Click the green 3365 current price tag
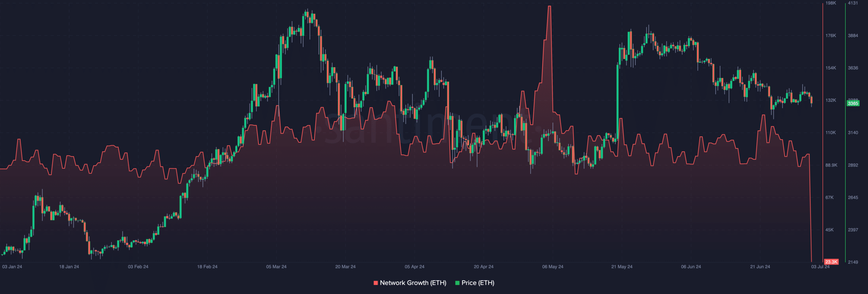 [853, 103]
